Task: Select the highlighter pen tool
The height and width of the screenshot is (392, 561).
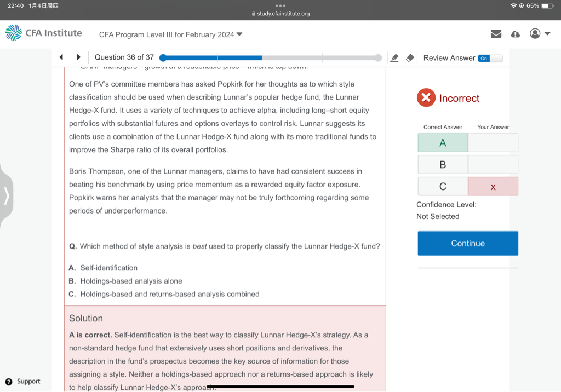Action: tap(394, 58)
